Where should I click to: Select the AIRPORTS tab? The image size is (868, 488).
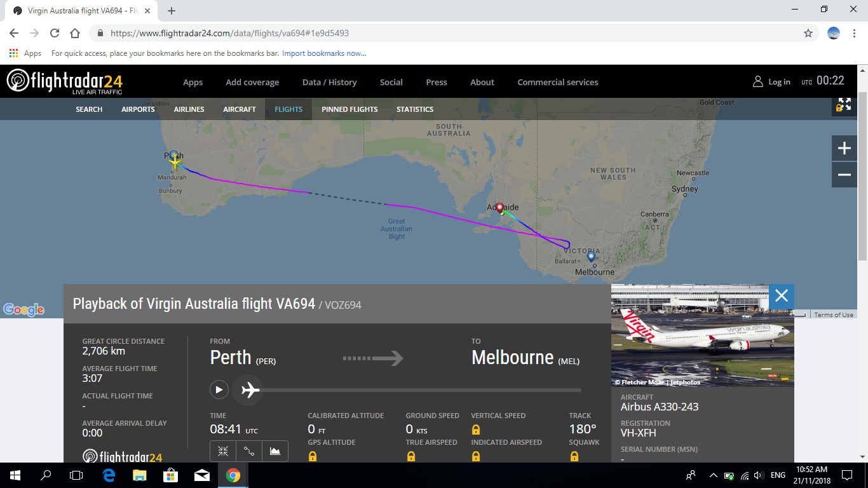tap(138, 109)
